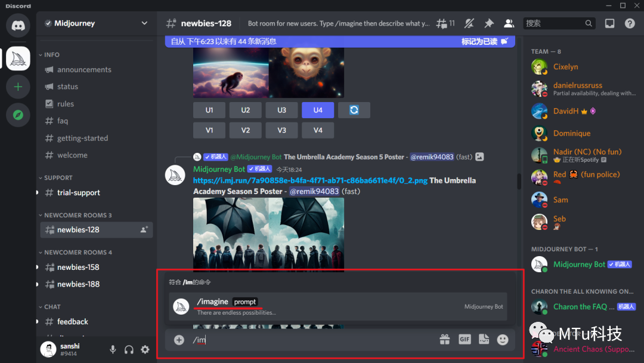Click the image icon on reply preview
The height and width of the screenshot is (363, 644).
(x=479, y=156)
